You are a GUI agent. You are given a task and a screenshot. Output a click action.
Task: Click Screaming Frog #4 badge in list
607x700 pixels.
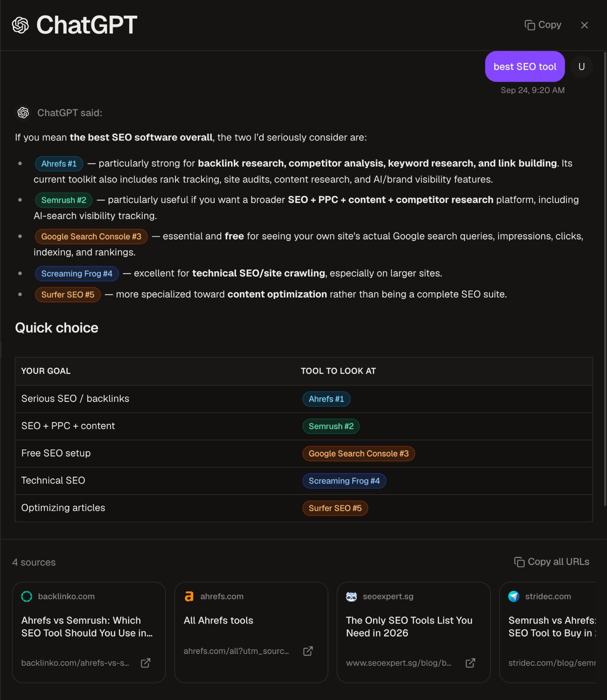77,273
